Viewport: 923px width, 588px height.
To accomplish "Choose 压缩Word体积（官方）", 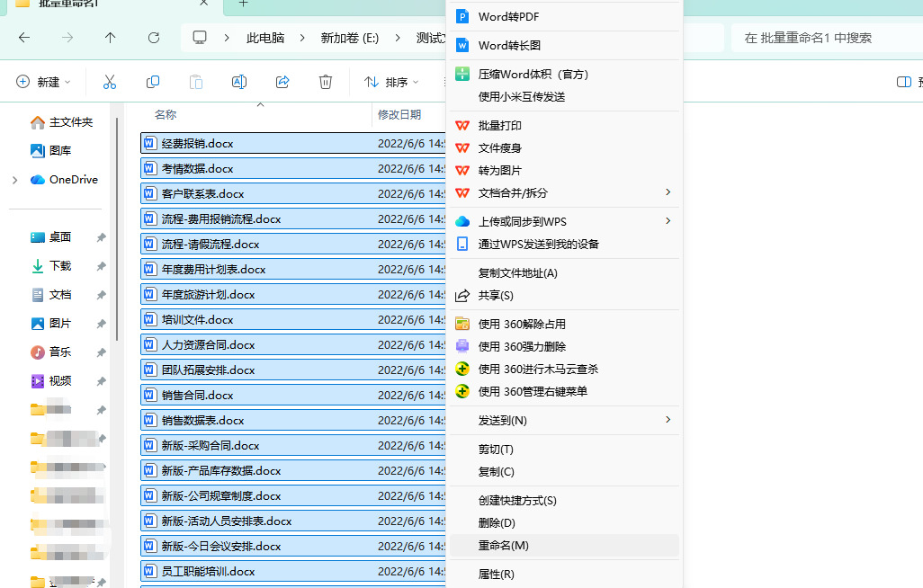I will 565,74.
